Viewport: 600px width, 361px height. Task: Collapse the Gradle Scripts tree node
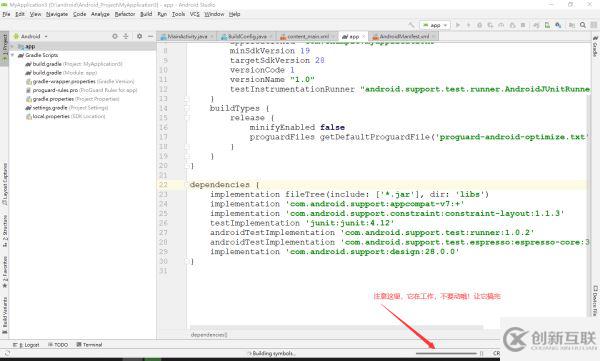(13, 55)
